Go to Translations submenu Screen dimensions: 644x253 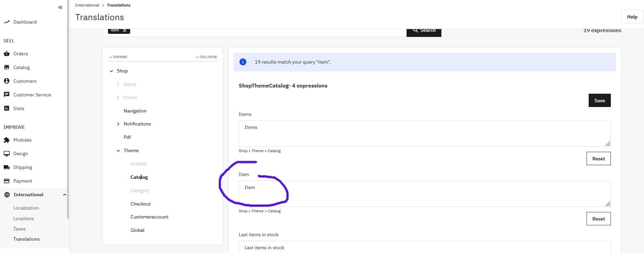(x=26, y=239)
